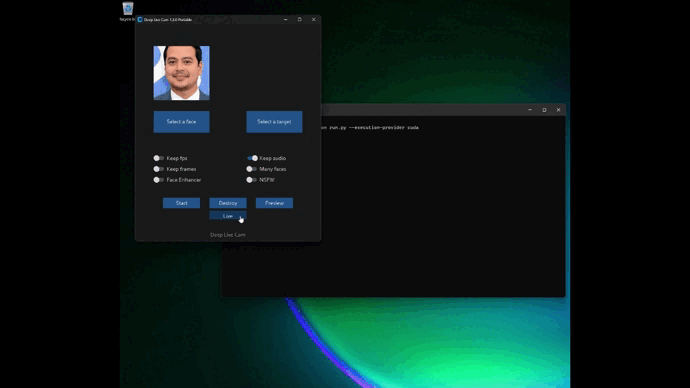690x388 pixels.
Task: Open the Recycle Bin desktop icon
Action: (x=128, y=11)
